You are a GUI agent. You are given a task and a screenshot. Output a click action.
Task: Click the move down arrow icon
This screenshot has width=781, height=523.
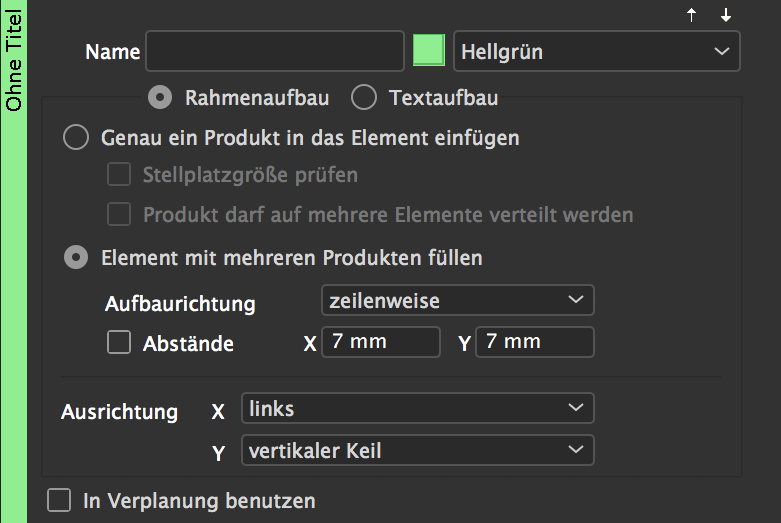(x=726, y=15)
